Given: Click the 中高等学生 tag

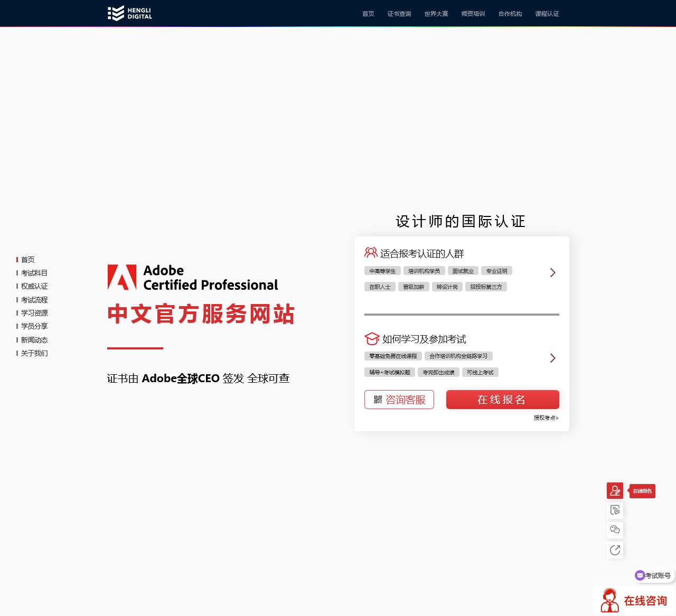Looking at the screenshot, I should click(x=382, y=271).
